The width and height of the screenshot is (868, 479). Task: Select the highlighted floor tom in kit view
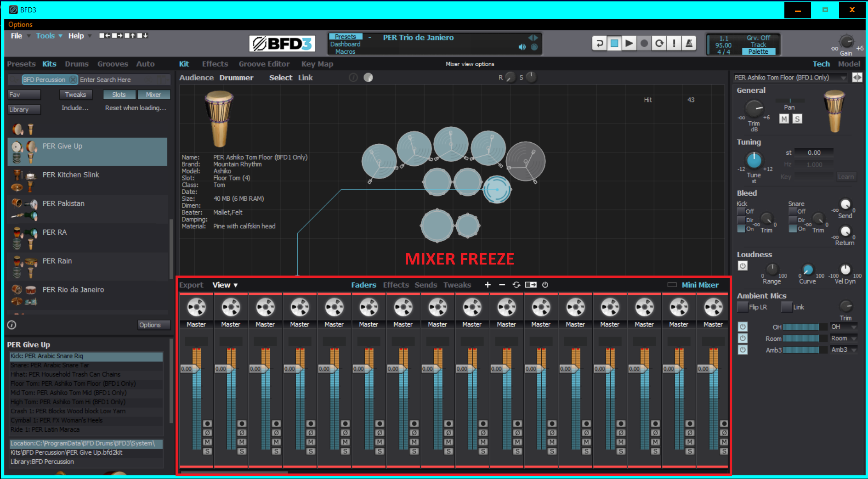[497, 189]
